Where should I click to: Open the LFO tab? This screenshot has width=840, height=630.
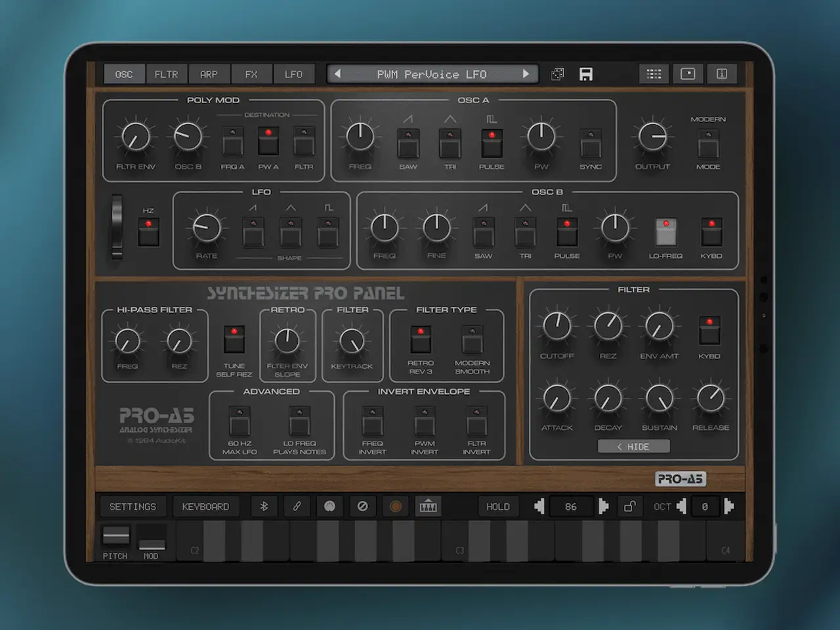coord(293,74)
